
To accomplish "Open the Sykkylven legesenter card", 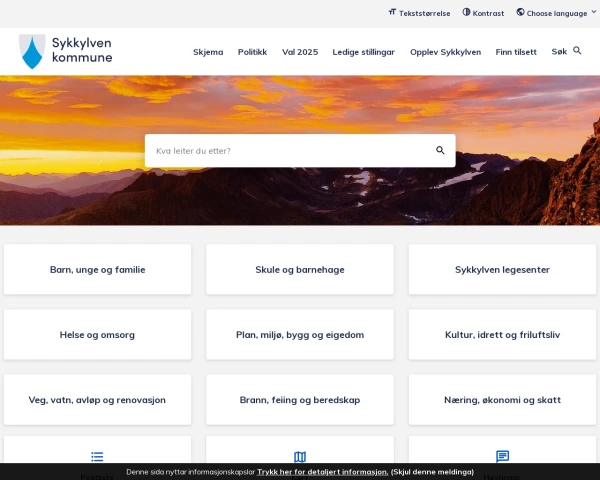I will (502, 270).
